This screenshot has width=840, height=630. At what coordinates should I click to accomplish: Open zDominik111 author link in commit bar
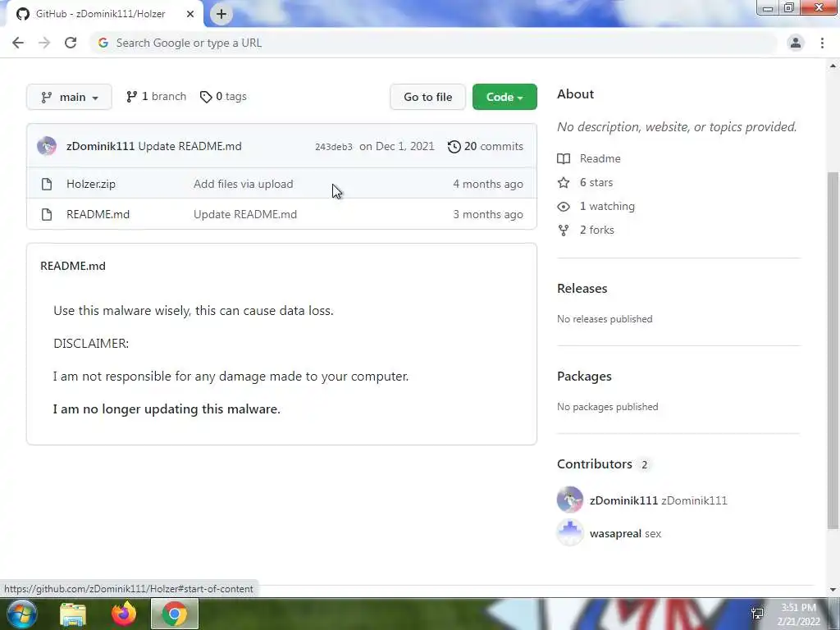coord(100,146)
